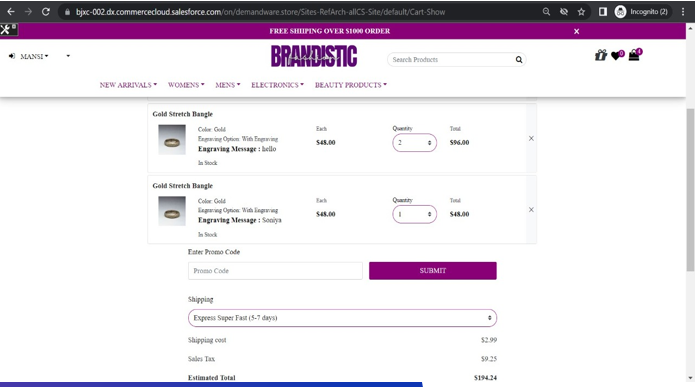
Task: Focus the Promo Code input field
Action: click(275, 271)
